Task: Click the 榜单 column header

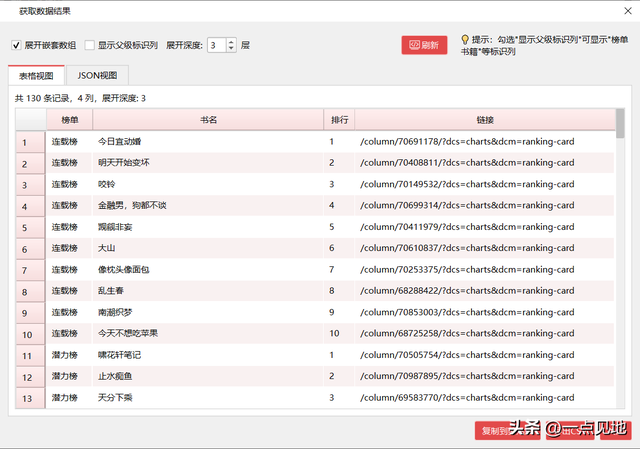Action: coord(69,120)
